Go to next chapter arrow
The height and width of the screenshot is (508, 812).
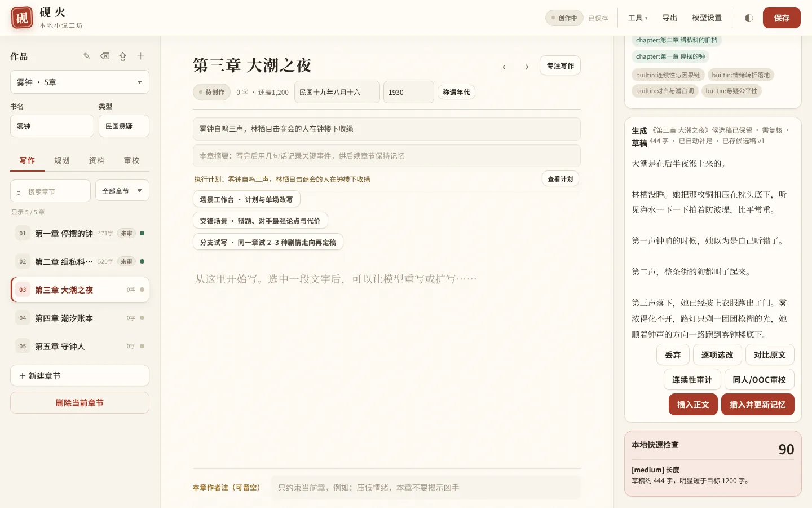(x=527, y=67)
